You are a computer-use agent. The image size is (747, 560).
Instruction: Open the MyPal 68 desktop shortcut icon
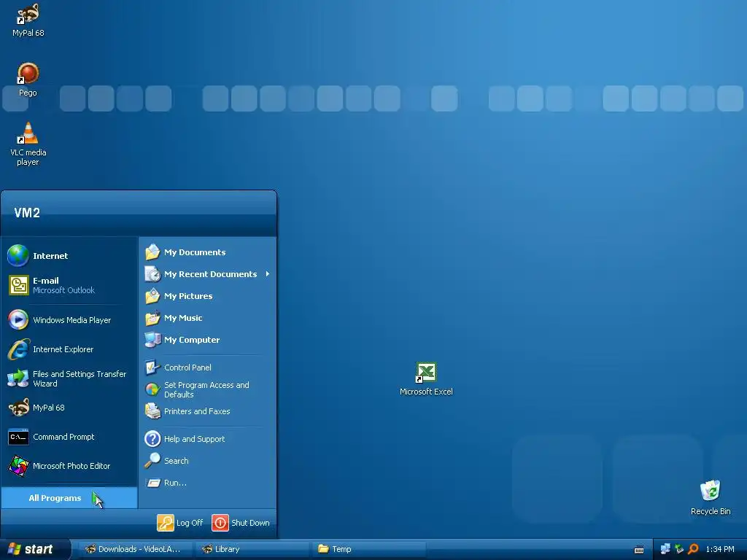[28, 14]
